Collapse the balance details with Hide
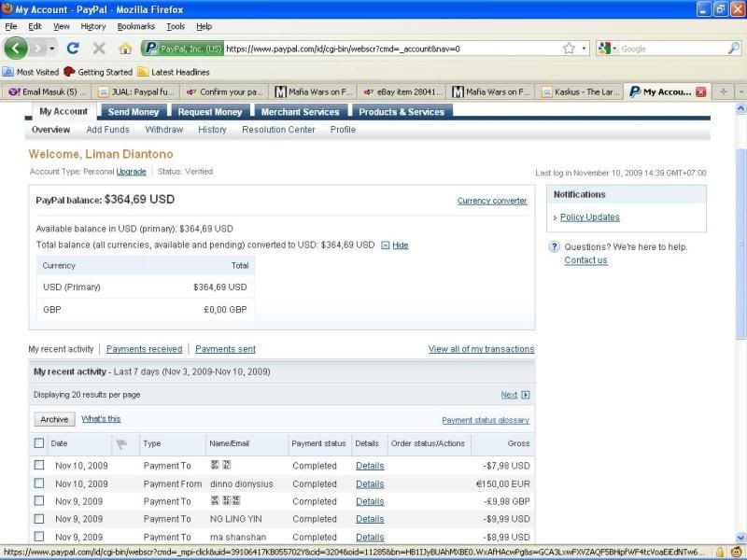 401,245
